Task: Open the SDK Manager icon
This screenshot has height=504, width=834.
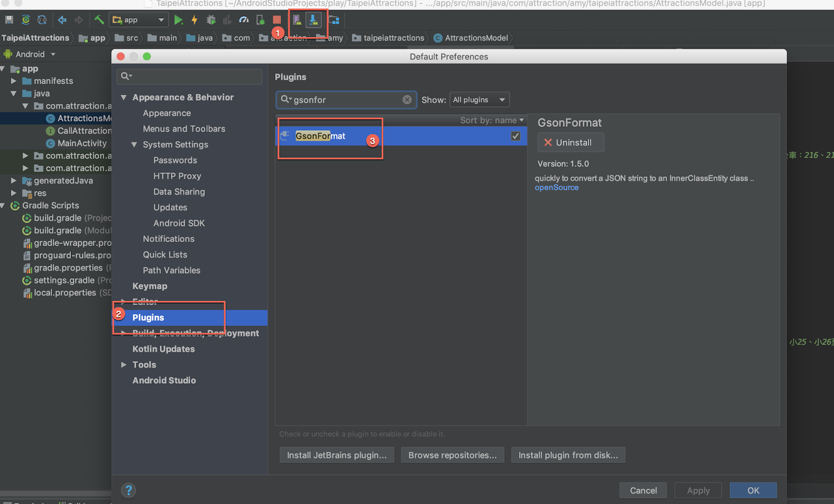Action: tap(313, 20)
